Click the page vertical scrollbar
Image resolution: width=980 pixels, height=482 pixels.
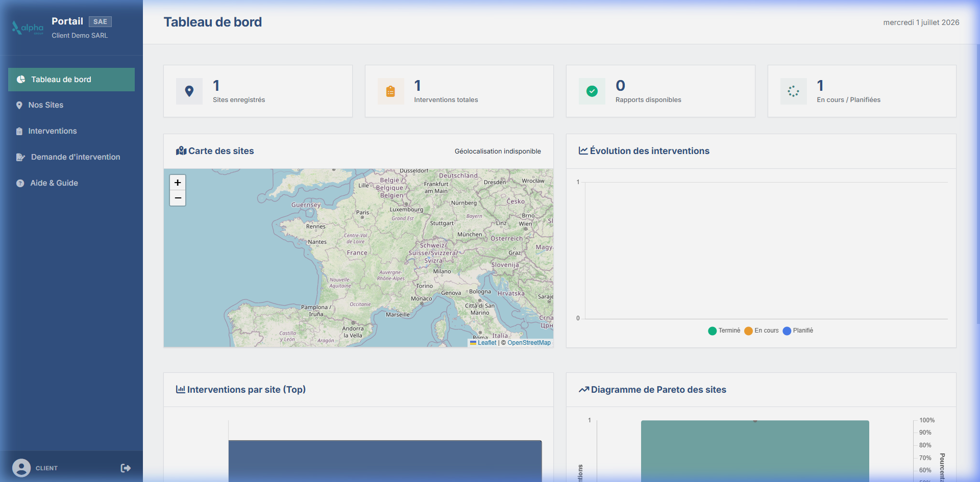(977, 184)
